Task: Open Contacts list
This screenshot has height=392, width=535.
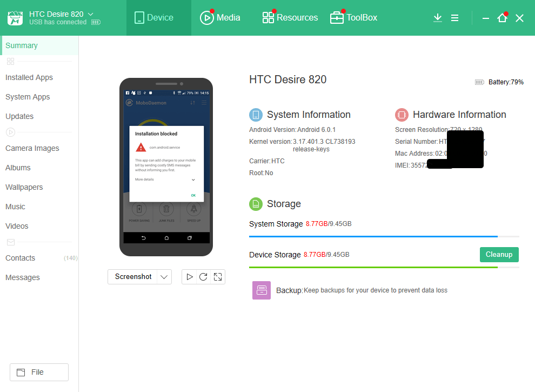Action: point(21,258)
